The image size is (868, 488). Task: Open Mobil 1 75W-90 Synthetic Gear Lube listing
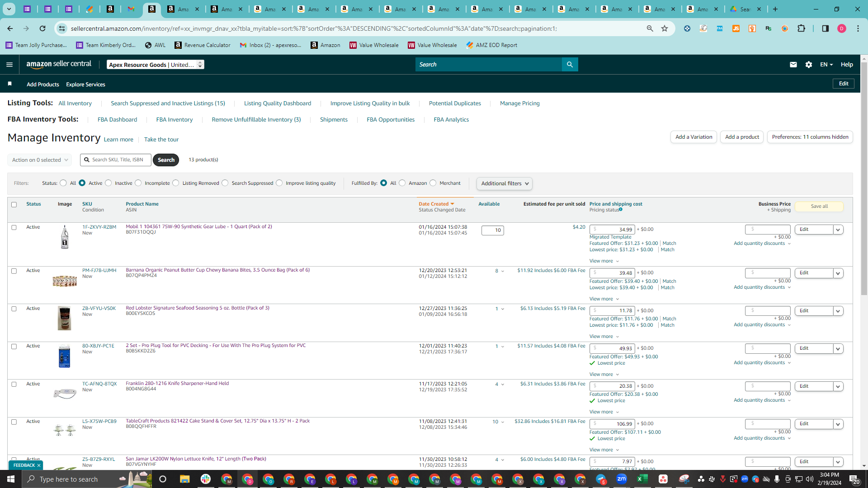point(199,227)
